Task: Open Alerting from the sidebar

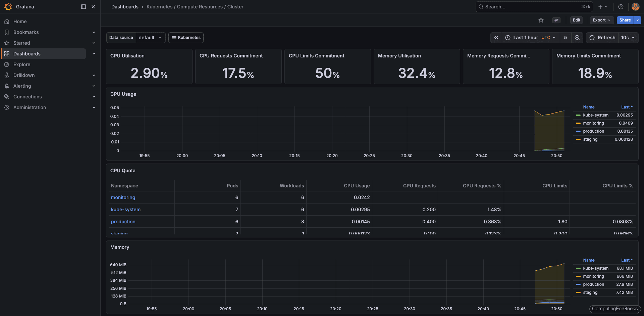Action: [x=22, y=86]
